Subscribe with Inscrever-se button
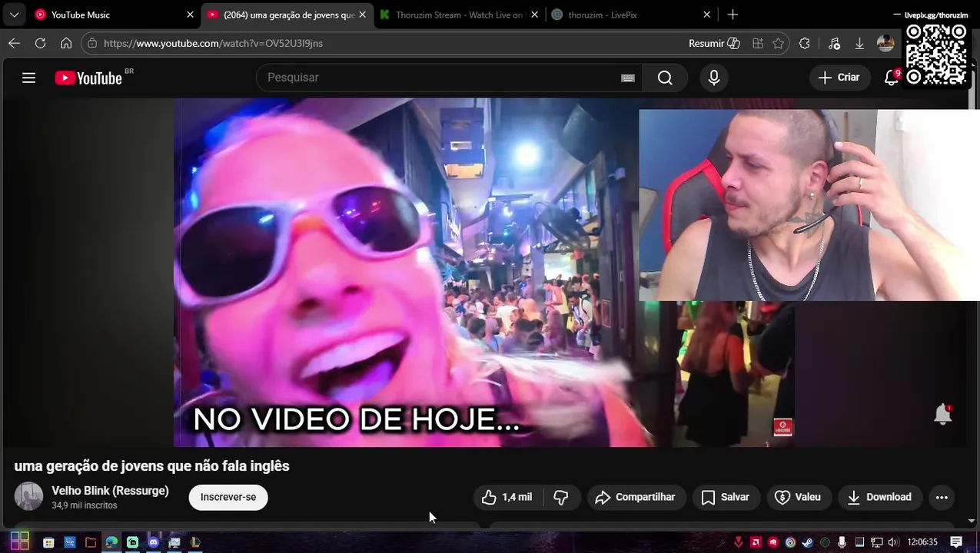Viewport: 980px width, 553px height. point(228,497)
